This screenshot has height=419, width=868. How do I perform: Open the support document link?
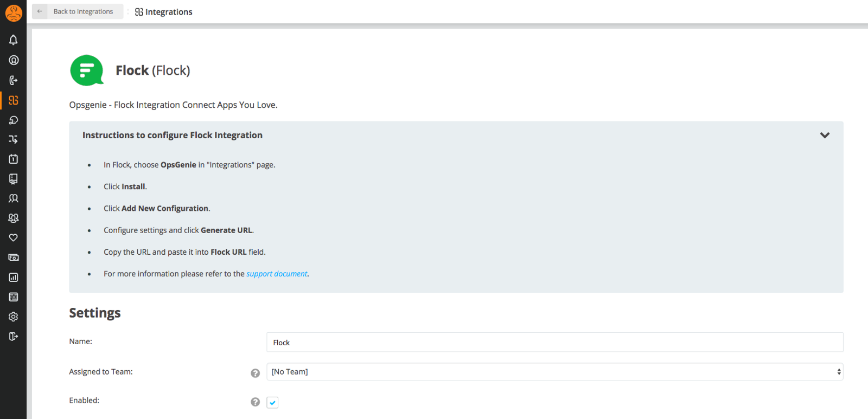click(x=277, y=274)
